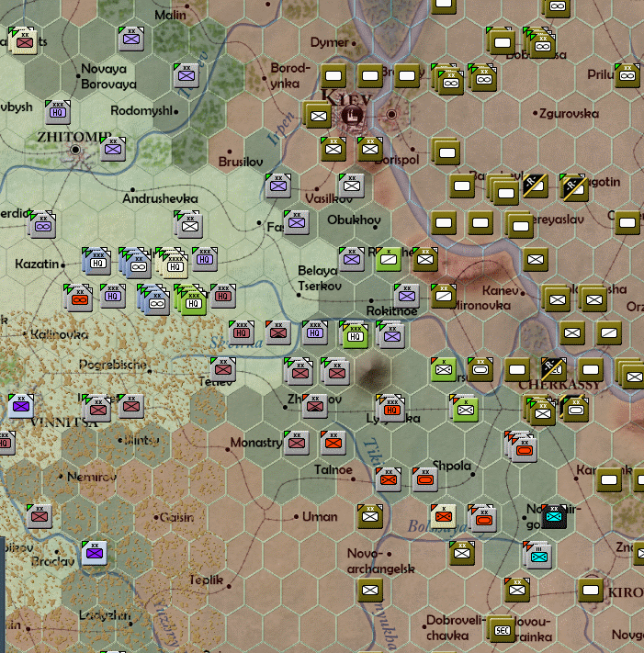Select Soviet infantry division east of Uman

370,516
